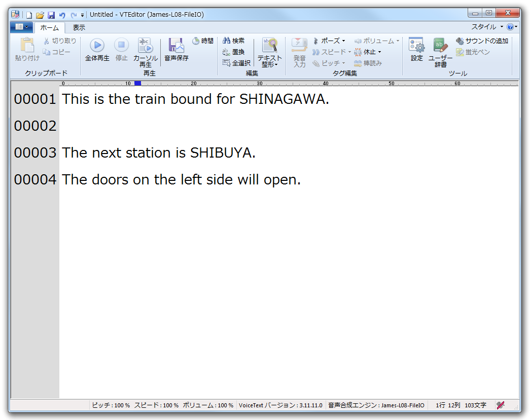The image size is (530, 420).
Task: Play the entire text with 全体再生
Action: point(97,50)
